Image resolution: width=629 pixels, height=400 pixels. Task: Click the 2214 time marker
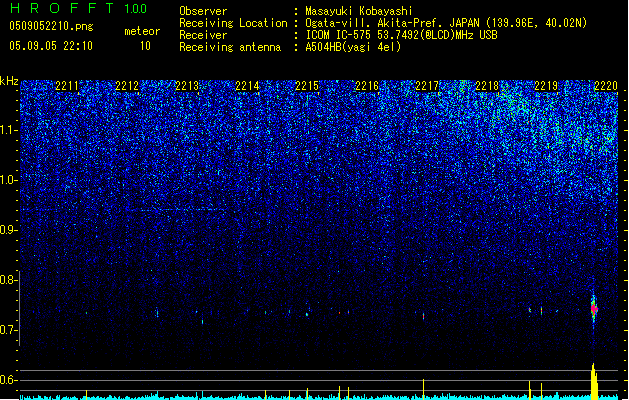click(247, 86)
